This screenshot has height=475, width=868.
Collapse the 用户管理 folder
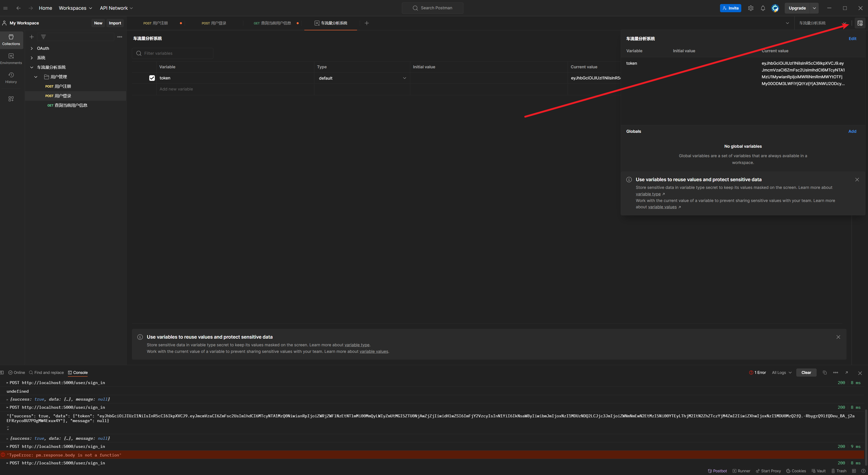(x=36, y=77)
